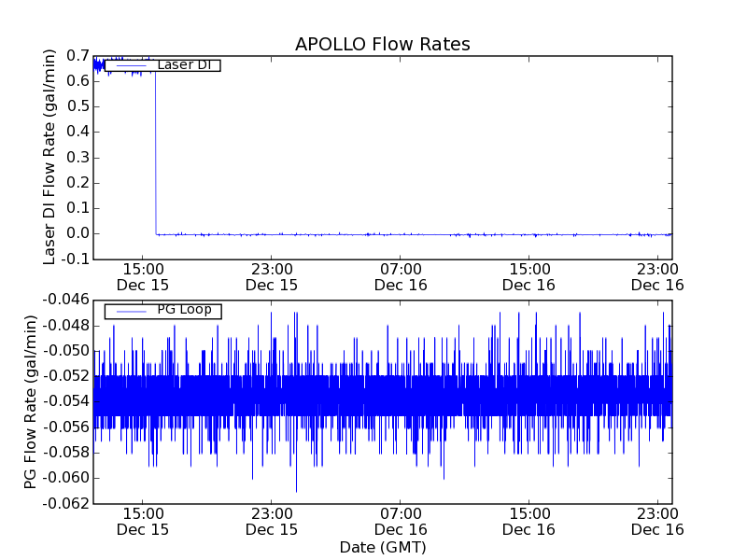Click "23:00 Dec 15" label under lower plot
Viewport: 747px width, 560px height.
point(272,522)
